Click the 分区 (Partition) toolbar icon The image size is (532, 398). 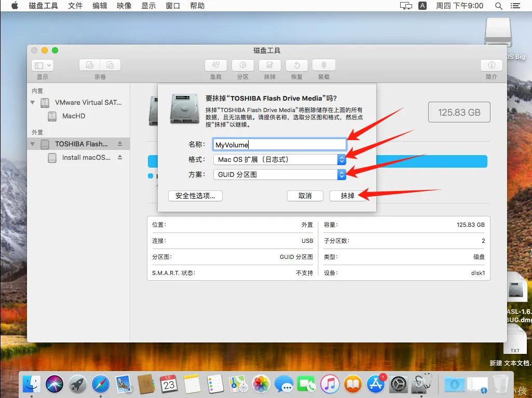click(x=243, y=65)
